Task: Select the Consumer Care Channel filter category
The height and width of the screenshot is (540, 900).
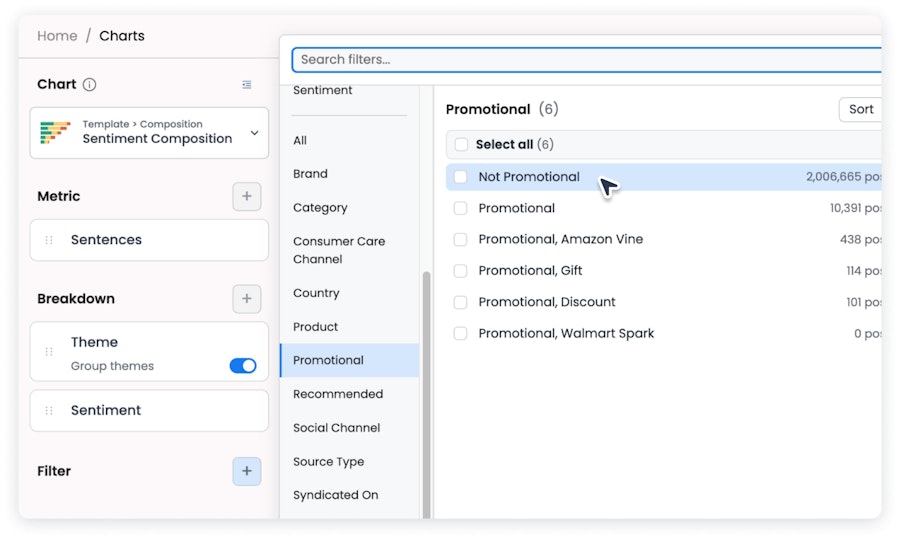Action: [339, 250]
